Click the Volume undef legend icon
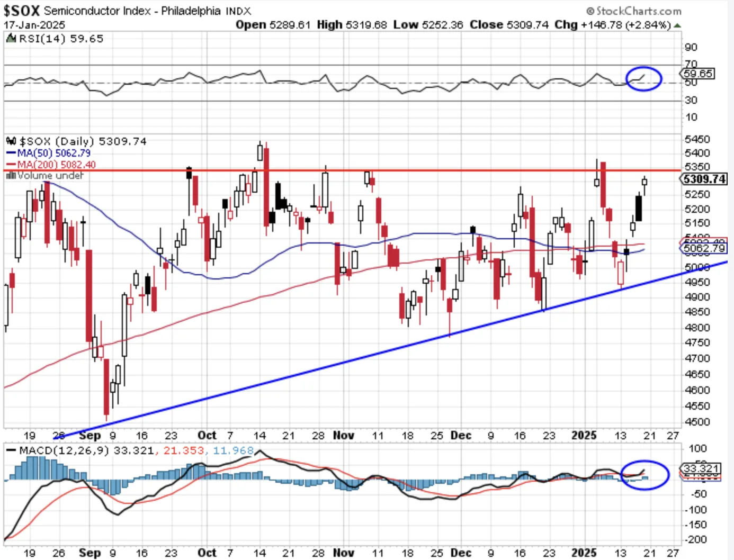 point(11,175)
